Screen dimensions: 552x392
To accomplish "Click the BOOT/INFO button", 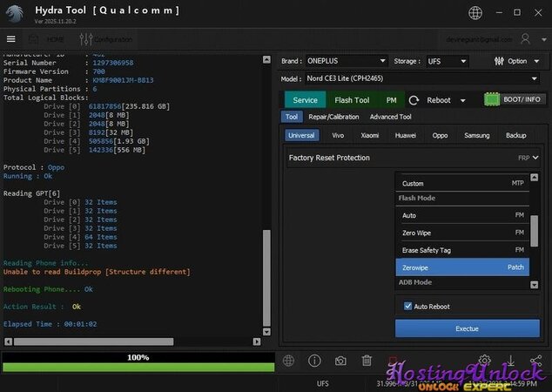I will coord(515,100).
